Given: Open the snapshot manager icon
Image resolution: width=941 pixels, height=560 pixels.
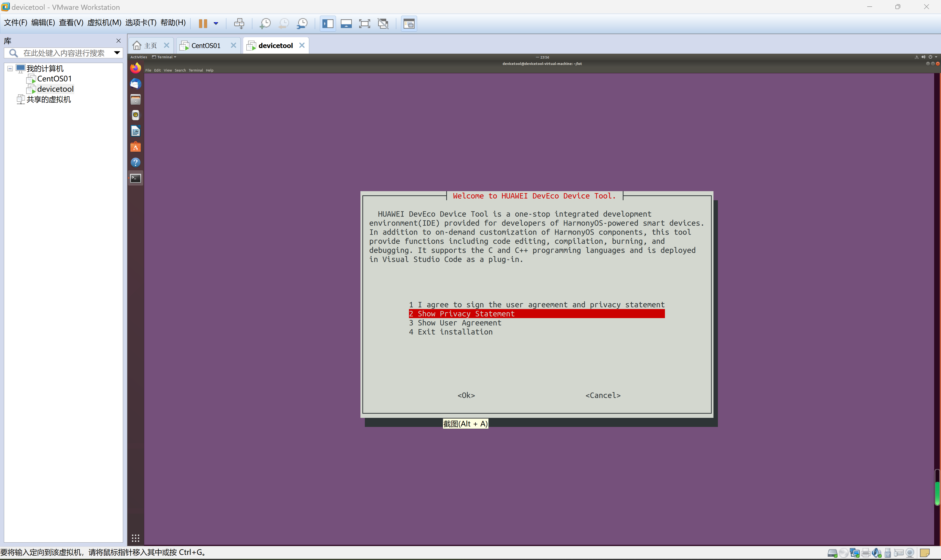Looking at the screenshot, I should pyautogui.click(x=302, y=23).
